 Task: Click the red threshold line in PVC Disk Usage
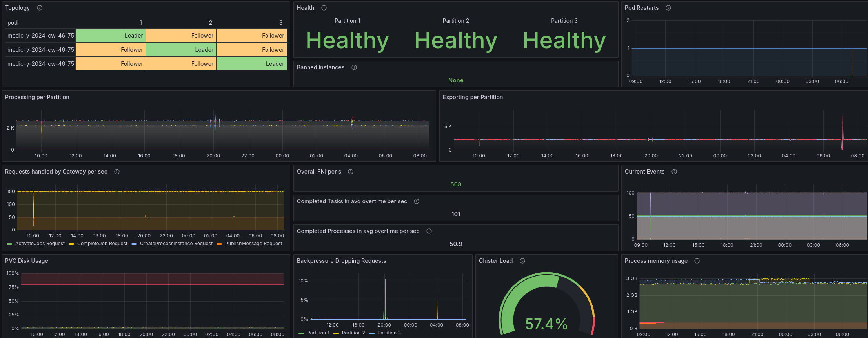[x=152, y=284]
